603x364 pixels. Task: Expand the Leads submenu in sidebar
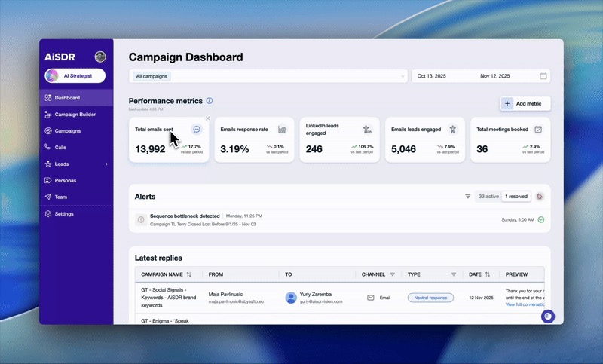point(106,164)
